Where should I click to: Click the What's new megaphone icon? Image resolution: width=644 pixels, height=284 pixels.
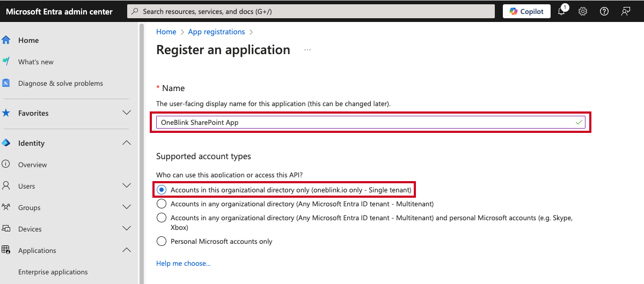[6, 62]
